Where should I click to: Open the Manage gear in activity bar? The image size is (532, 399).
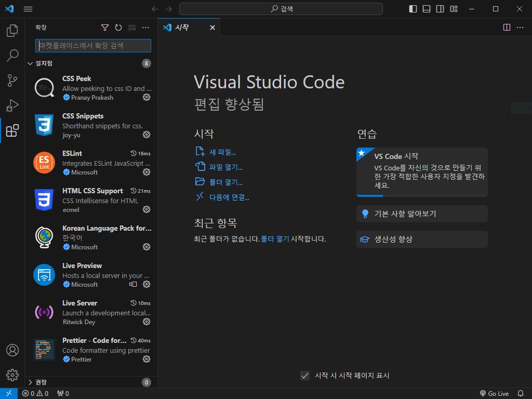pyautogui.click(x=12, y=375)
